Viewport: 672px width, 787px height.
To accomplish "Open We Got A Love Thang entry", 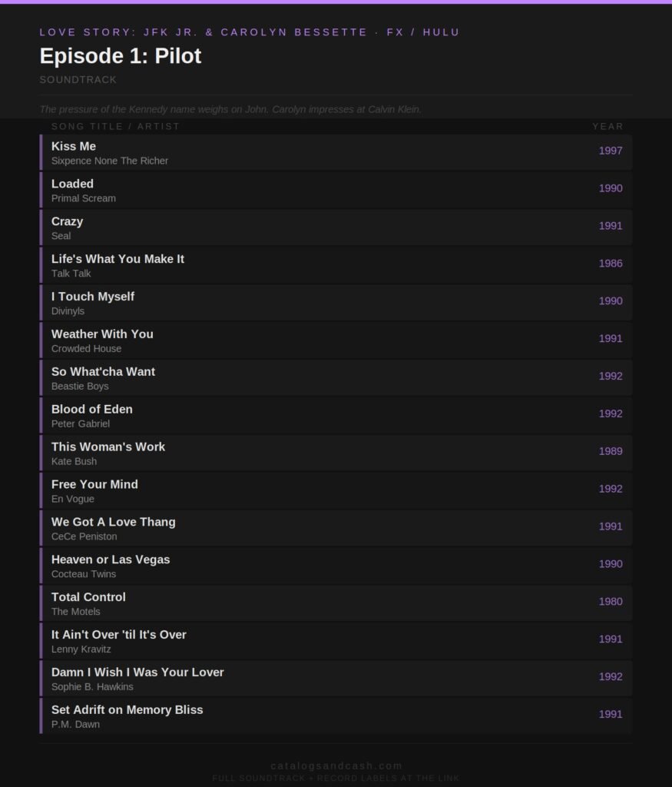I will (x=336, y=529).
